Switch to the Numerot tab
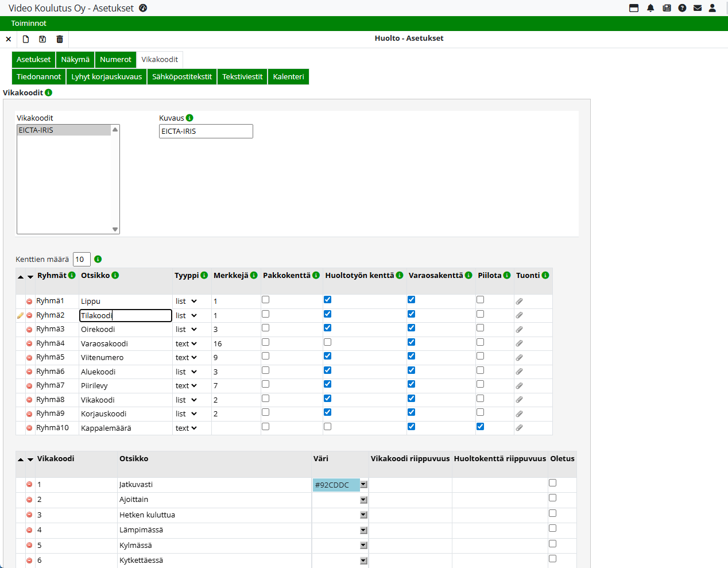728x568 pixels. tap(115, 59)
